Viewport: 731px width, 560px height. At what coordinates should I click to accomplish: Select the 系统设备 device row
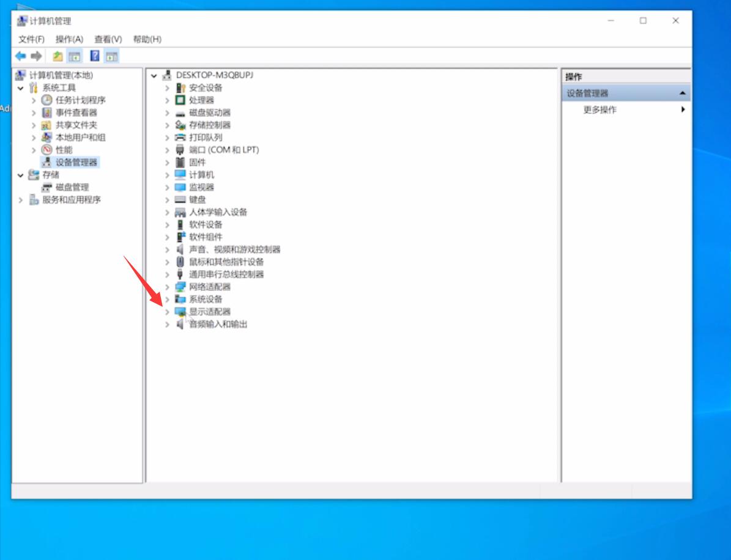click(x=206, y=299)
